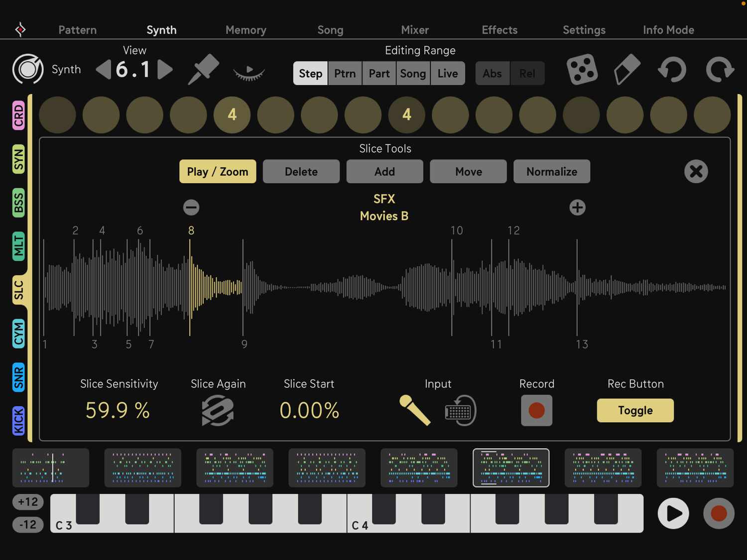
Task: Open the Mixer tab
Action: pos(414,30)
